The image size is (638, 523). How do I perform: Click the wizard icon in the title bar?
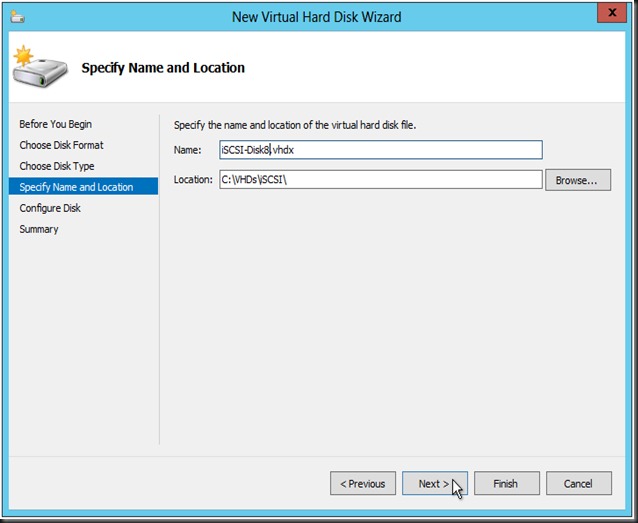(19, 17)
